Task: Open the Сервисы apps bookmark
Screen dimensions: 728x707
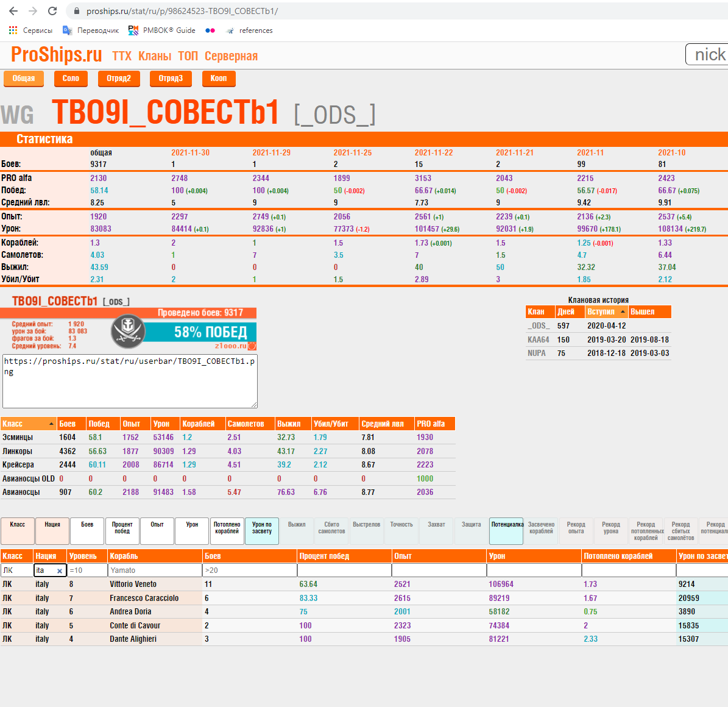Action: pos(30,30)
